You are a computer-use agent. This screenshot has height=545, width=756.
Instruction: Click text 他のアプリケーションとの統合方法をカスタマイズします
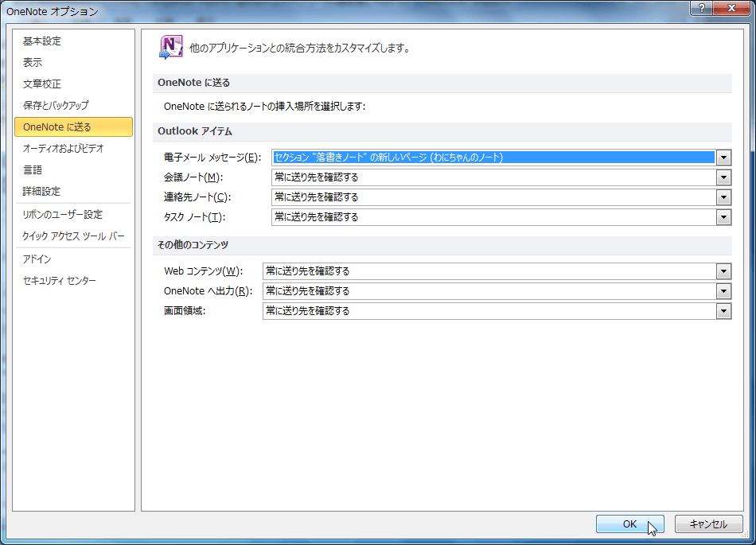[x=299, y=49]
